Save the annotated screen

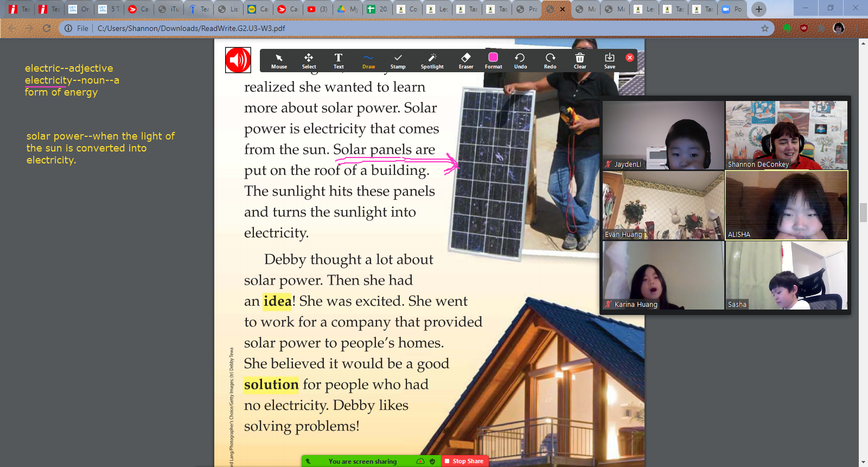pos(610,61)
